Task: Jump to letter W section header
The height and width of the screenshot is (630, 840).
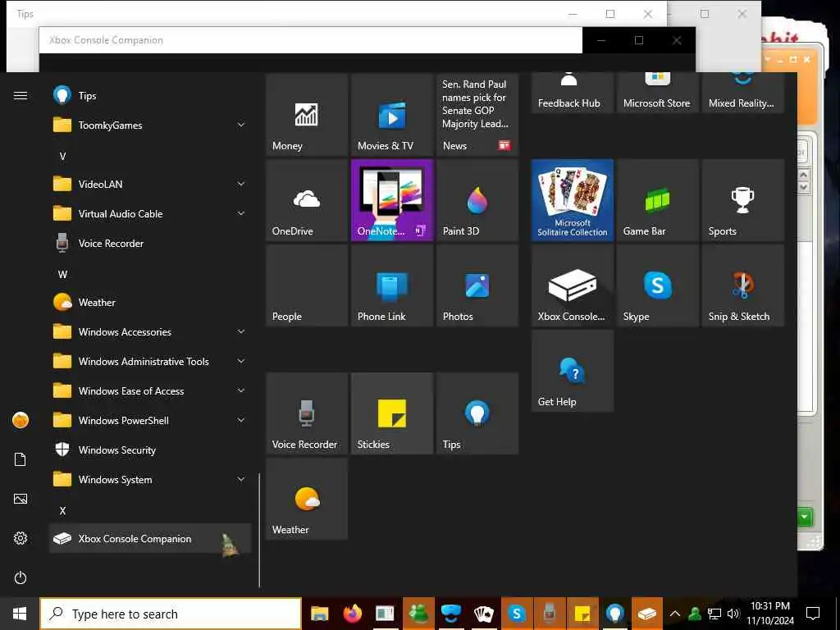Action: point(62,274)
